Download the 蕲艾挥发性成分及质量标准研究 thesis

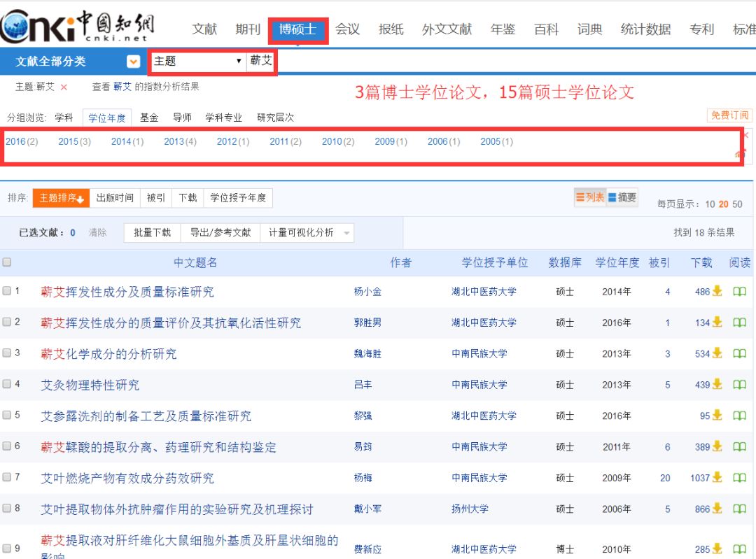point(716,292)
